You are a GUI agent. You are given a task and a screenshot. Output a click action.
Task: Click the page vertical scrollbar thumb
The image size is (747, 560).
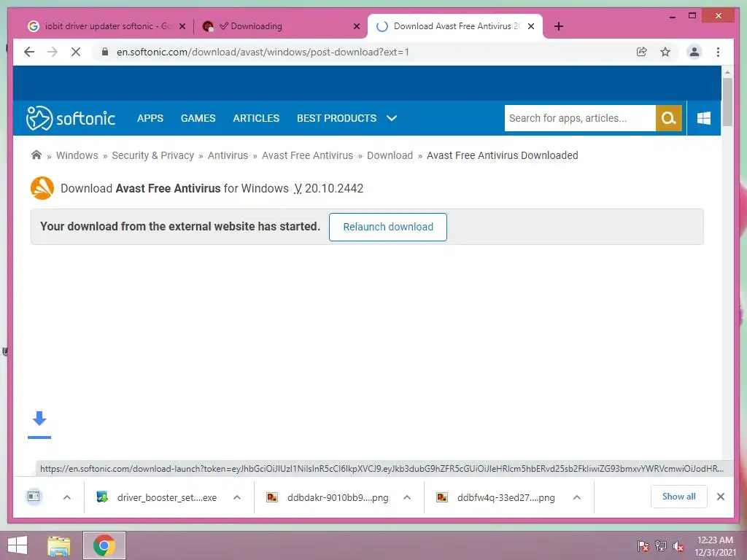(x=727, y=102)
